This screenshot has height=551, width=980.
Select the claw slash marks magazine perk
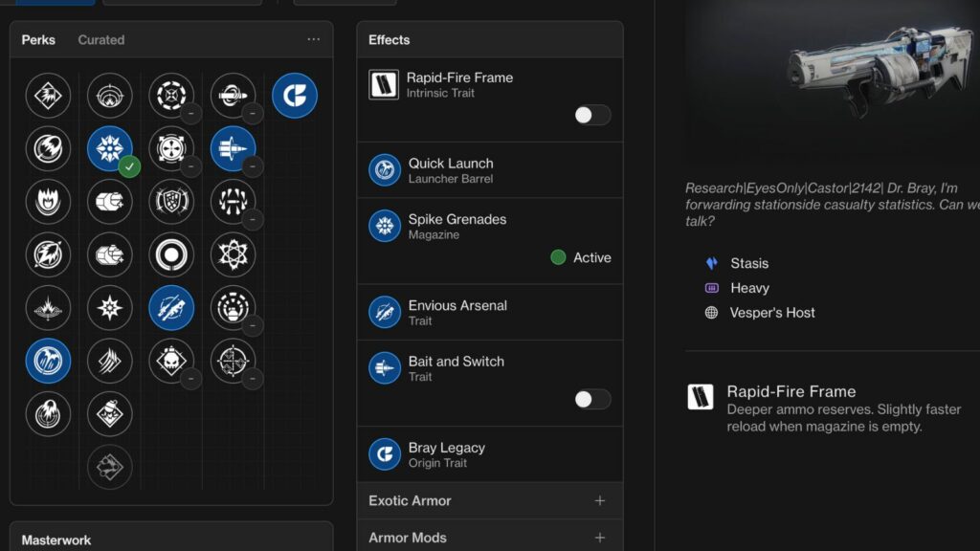[110, 361]
